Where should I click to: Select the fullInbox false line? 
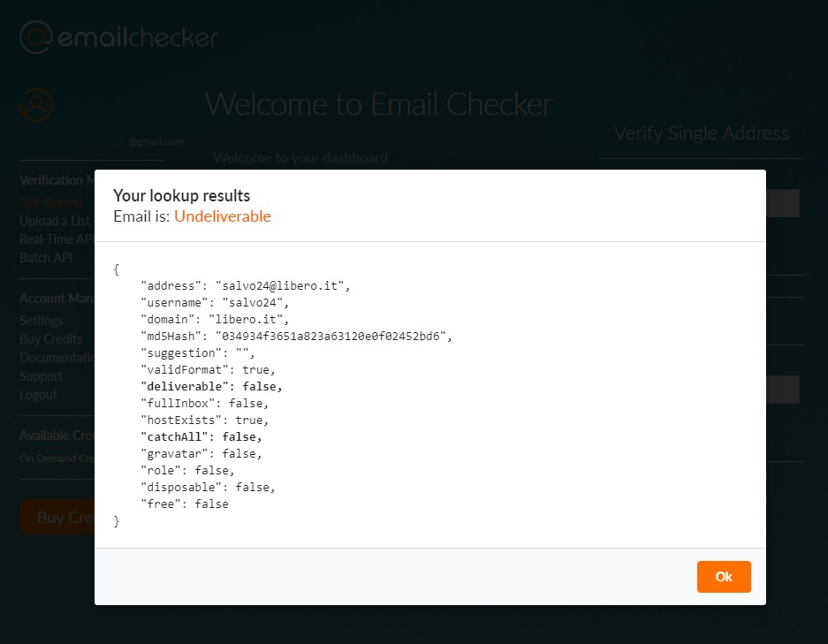click(204, 404)
